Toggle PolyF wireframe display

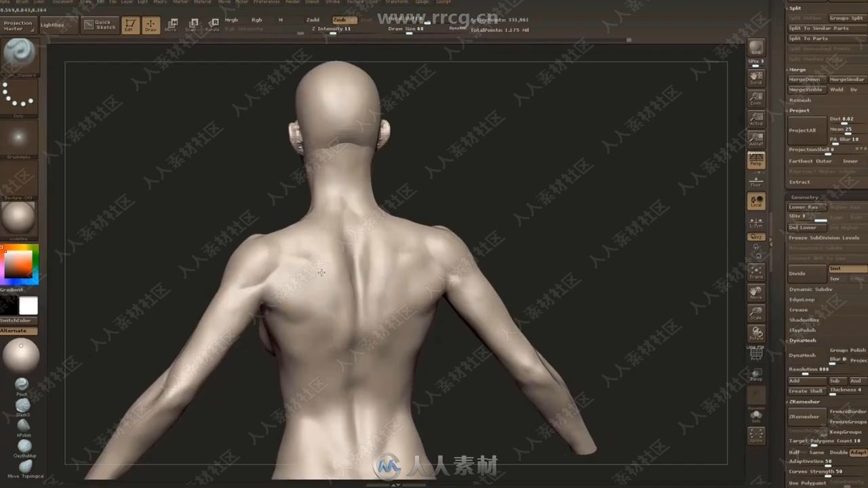[756, 354]
